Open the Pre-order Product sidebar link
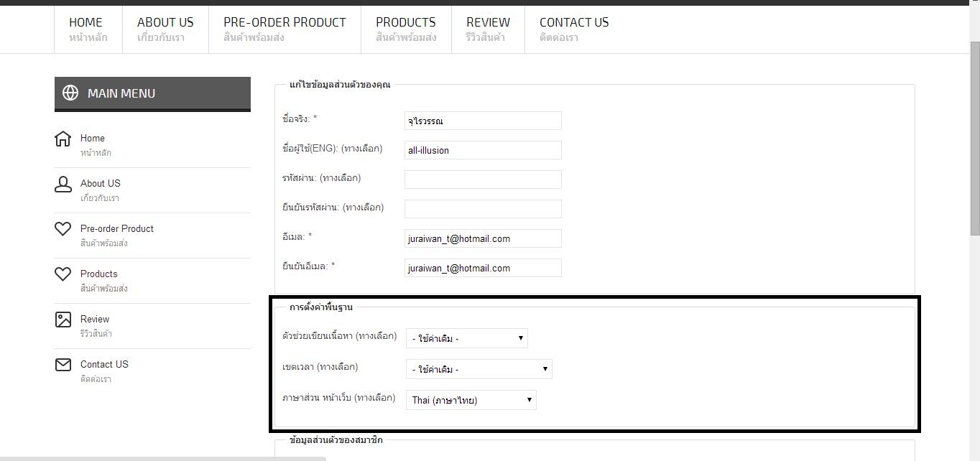This screenshot has height=461, width=980. coord(117,228)
